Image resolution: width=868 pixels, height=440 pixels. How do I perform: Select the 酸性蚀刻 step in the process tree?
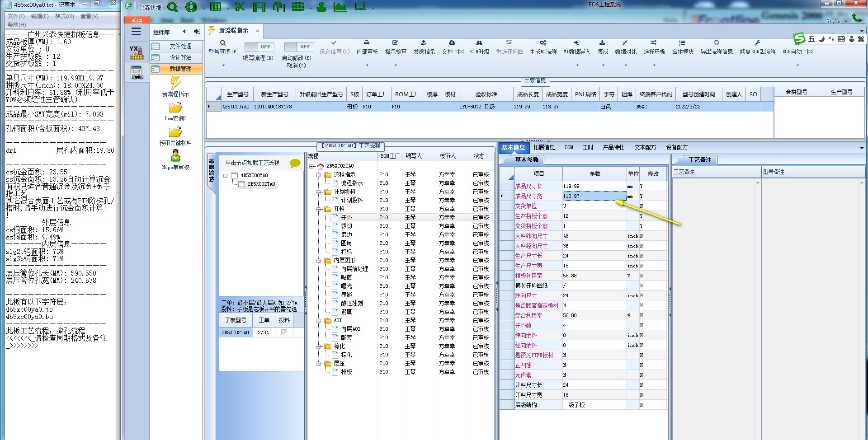pyautogui.click(x=352, y=303)
